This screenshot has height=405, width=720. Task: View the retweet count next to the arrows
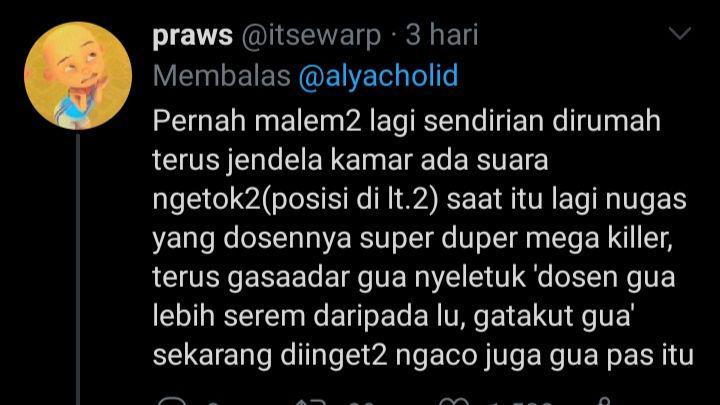click(x=361, y=403)
